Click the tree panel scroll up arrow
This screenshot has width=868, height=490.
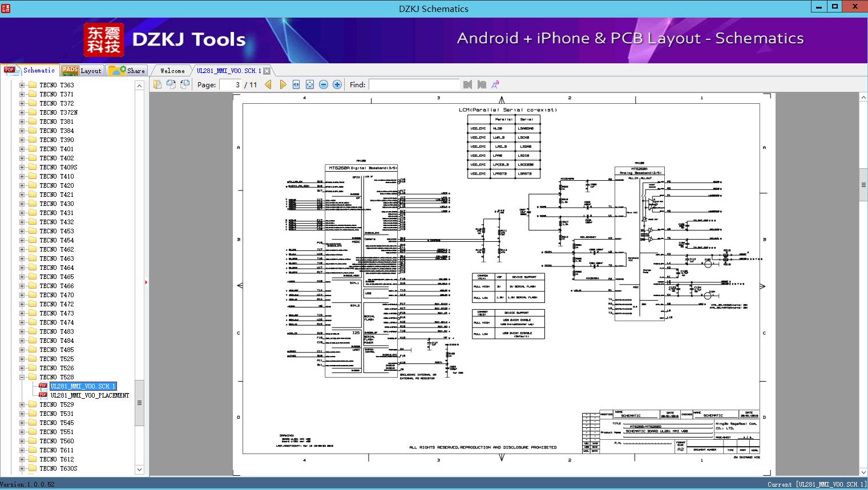(139, 85)
